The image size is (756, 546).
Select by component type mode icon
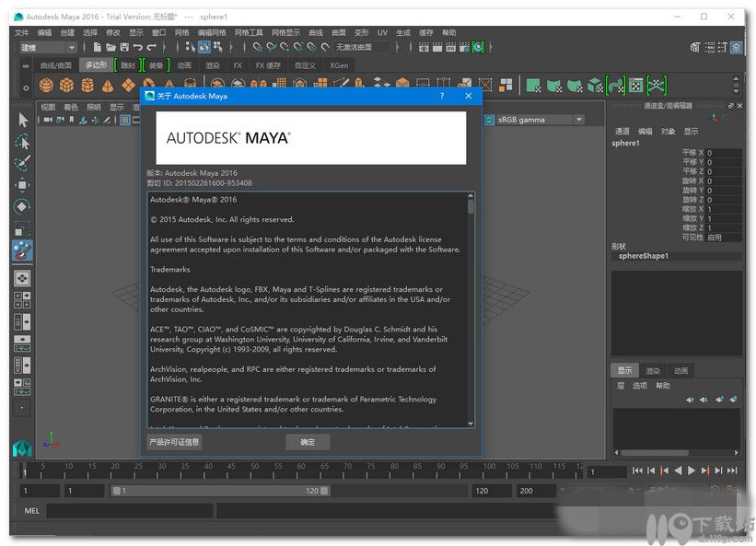click(x=218, y=47)
